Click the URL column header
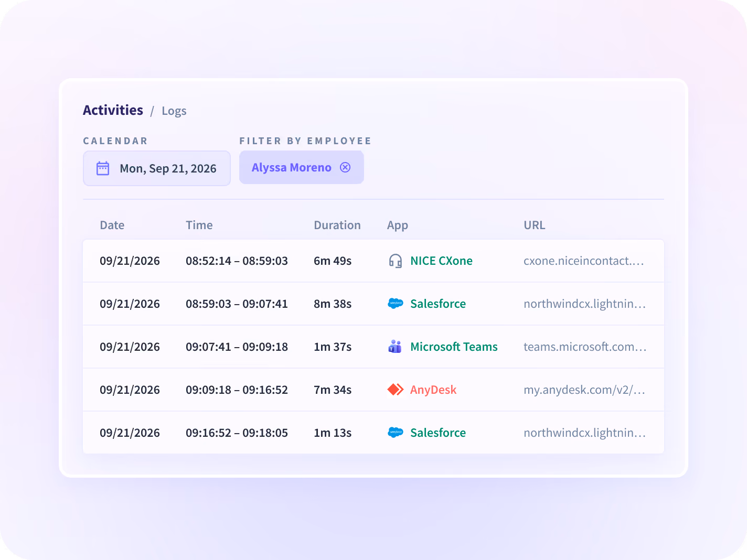The height and width of the screenshot is (560, 747). pos(535,225)
